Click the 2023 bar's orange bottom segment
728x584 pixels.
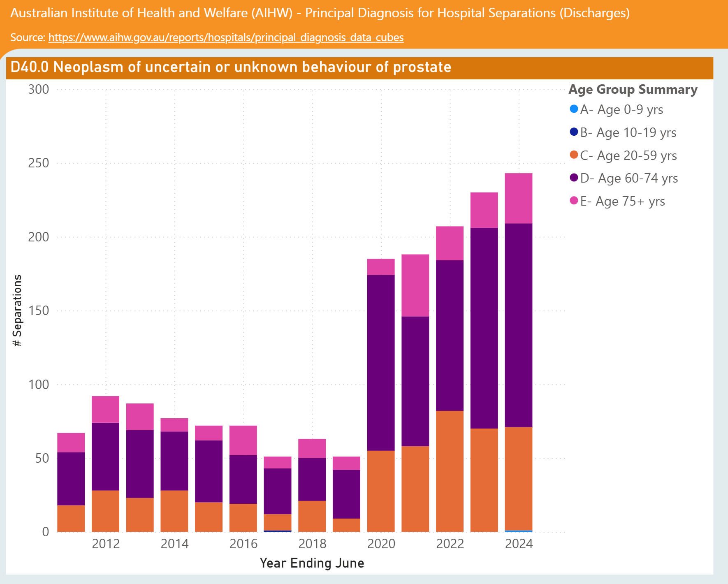[x=484, y=480]
